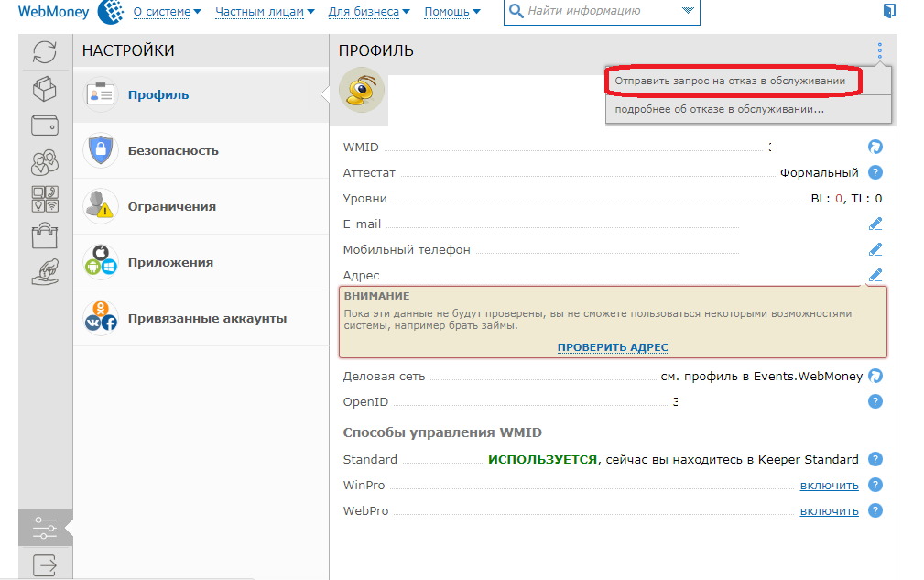The image size is (924, 580).
Task: Click см. профиль в Events.WebMoney text
Action: click(761, 376)
